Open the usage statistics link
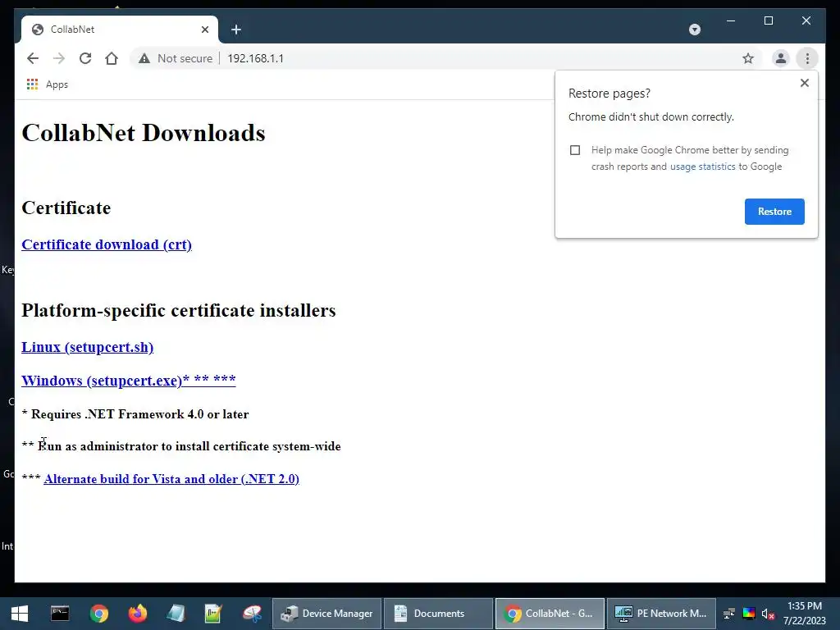This screenshot has height=630, width=840. (702, 167)
